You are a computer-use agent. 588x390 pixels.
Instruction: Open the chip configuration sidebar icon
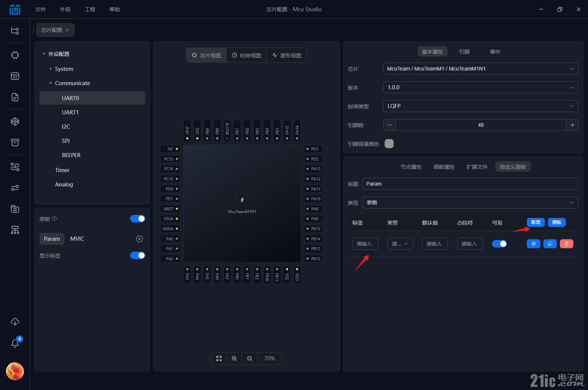pos(15,55)
